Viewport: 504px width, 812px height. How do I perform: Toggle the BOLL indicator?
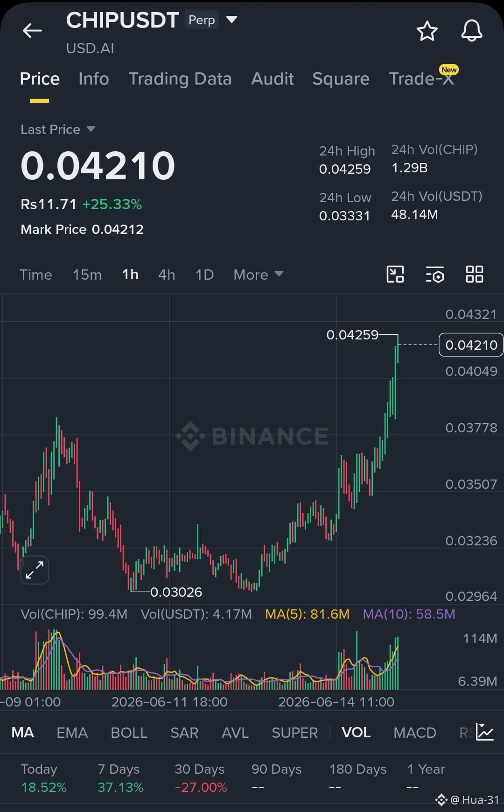[129, 732]
